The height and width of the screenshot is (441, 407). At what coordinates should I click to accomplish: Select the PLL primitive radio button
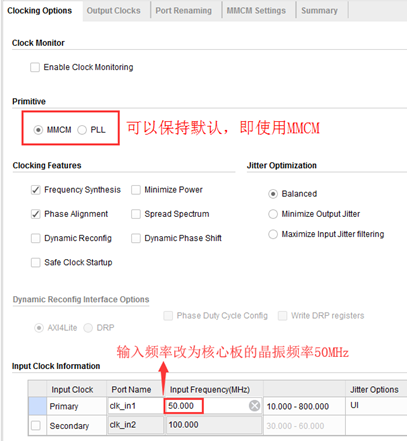tap(82, 130)
